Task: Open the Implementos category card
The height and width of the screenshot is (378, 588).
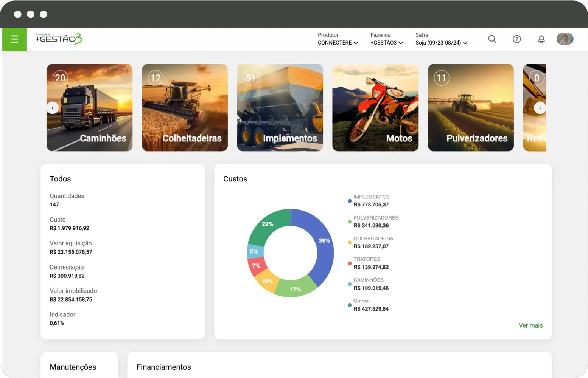Action: (280, 108)
